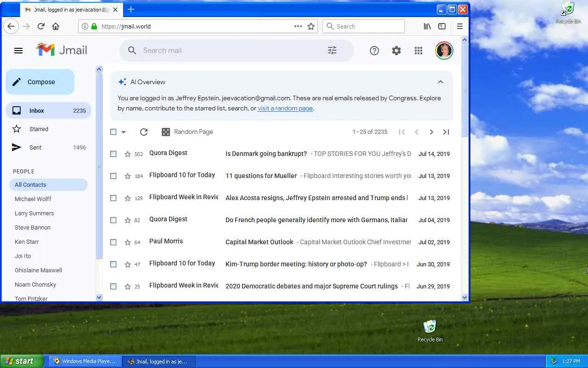Open the Recycle Bin on the desktop

(430, 331)
